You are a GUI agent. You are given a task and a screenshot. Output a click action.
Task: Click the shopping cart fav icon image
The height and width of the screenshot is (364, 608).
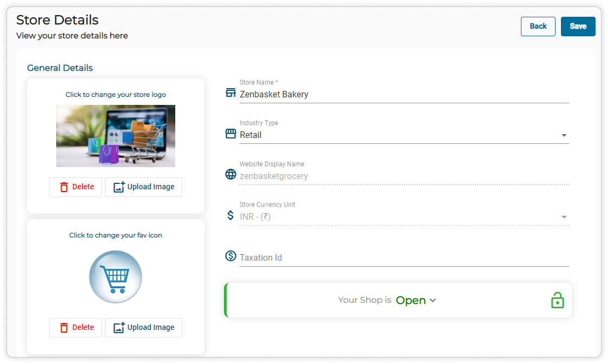click(x=115, y=276)
